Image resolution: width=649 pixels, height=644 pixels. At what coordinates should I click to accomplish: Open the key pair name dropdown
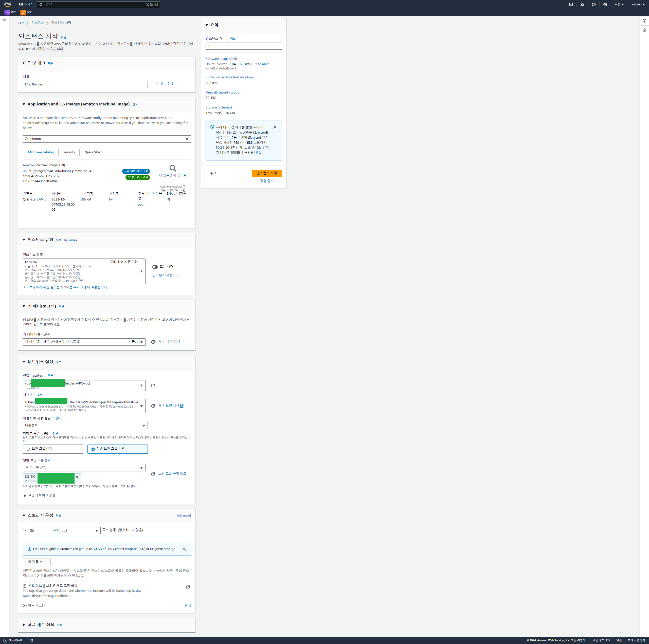pyautogui.click(x=84, y=342)
